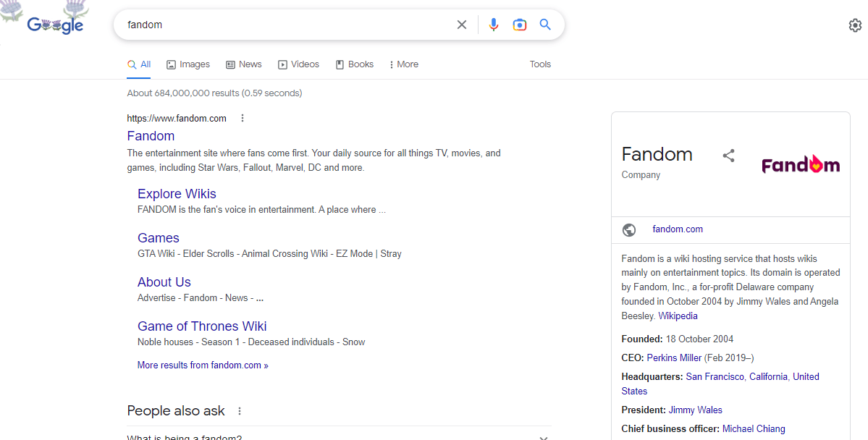Click https://www.fandom.com URL text

[177, 118]
